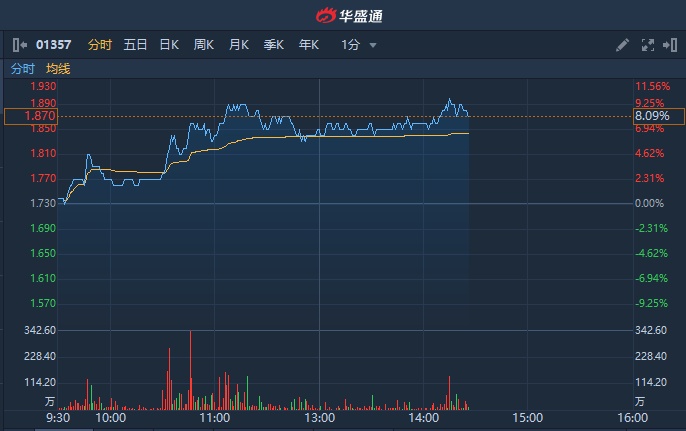
Task: Open the 五日 five-day chart tab
Action: tap(135, 45)
